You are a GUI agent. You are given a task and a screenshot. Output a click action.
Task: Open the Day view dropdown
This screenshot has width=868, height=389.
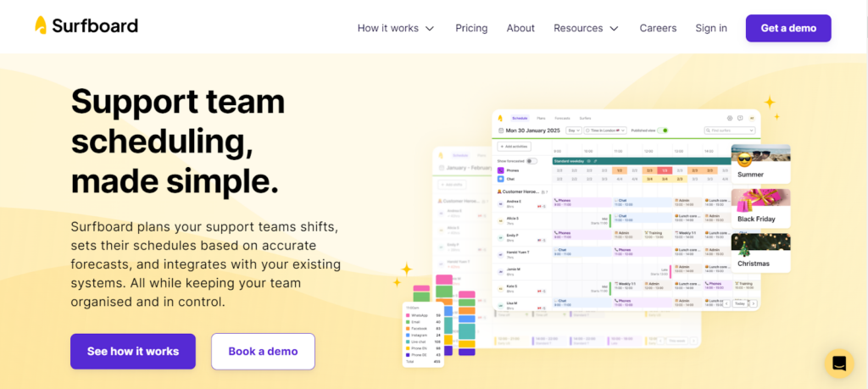click(x=574, y=131)
